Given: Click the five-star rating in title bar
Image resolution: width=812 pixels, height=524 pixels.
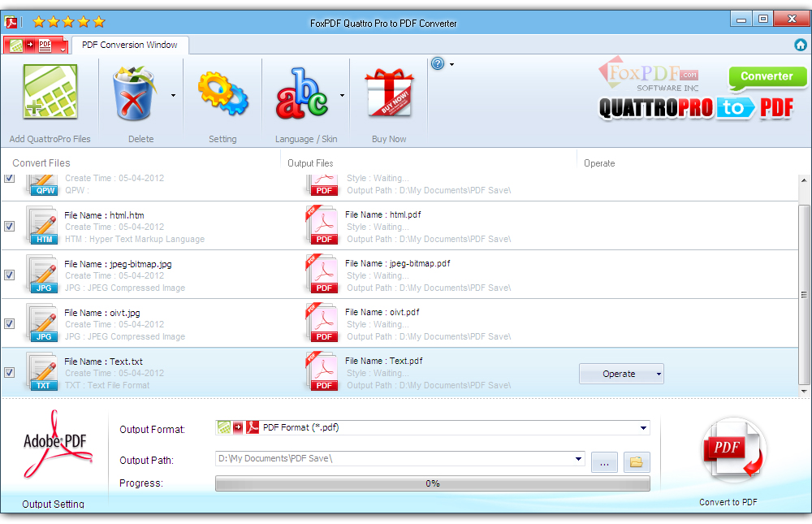Looking at the screenshot, I should tap(69, 22).
